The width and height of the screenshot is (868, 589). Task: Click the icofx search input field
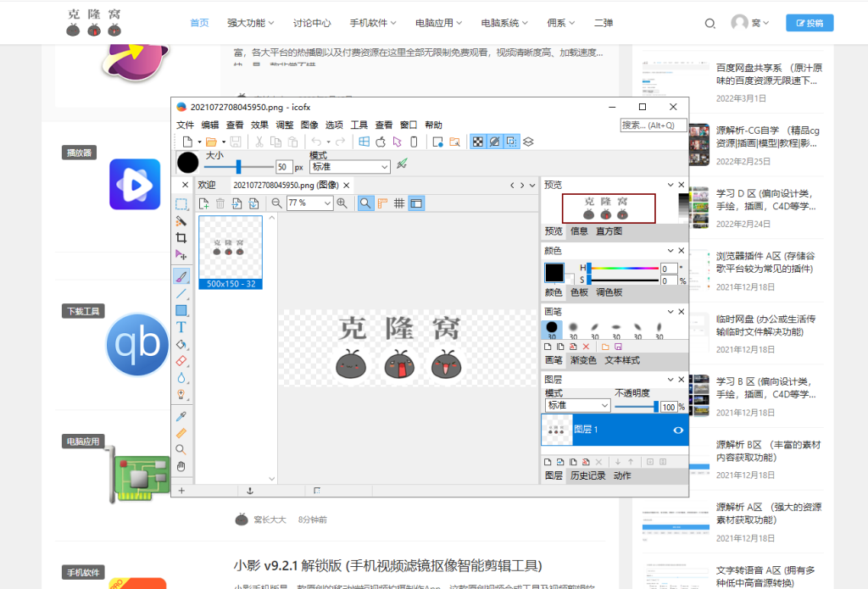654,125
